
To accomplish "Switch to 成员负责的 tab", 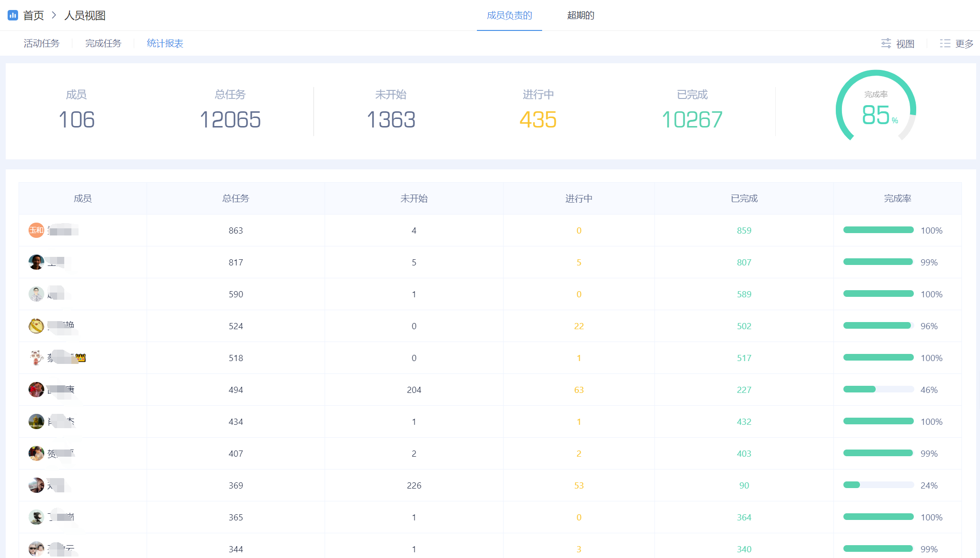I will [509, 15].
